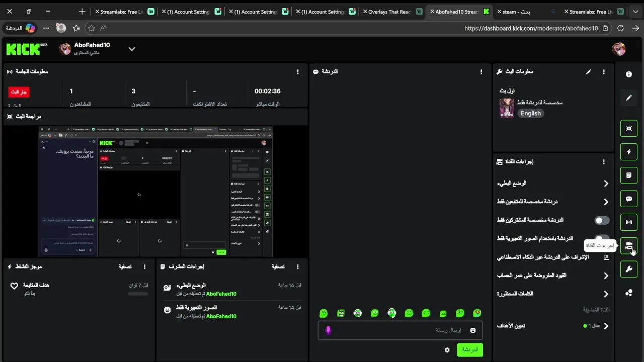The width and height of the screenshot is (644, 362).
Task: Click the read aloud icon in address bar
Action: click(103, 28)
